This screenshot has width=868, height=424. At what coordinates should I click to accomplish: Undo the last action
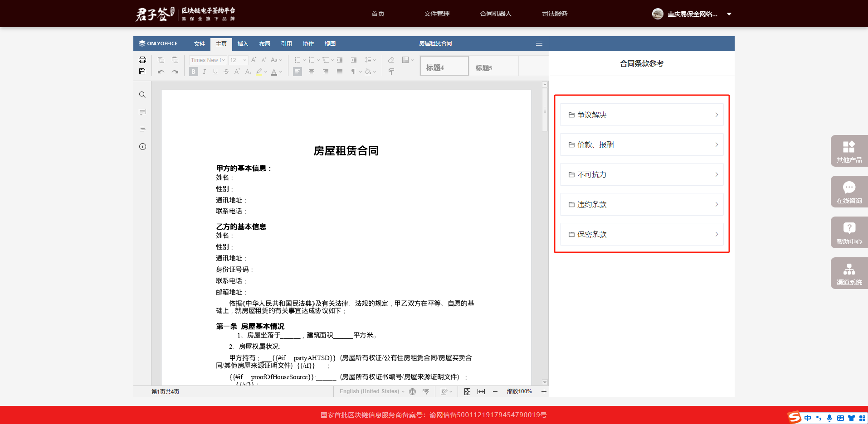pos(161,72)
